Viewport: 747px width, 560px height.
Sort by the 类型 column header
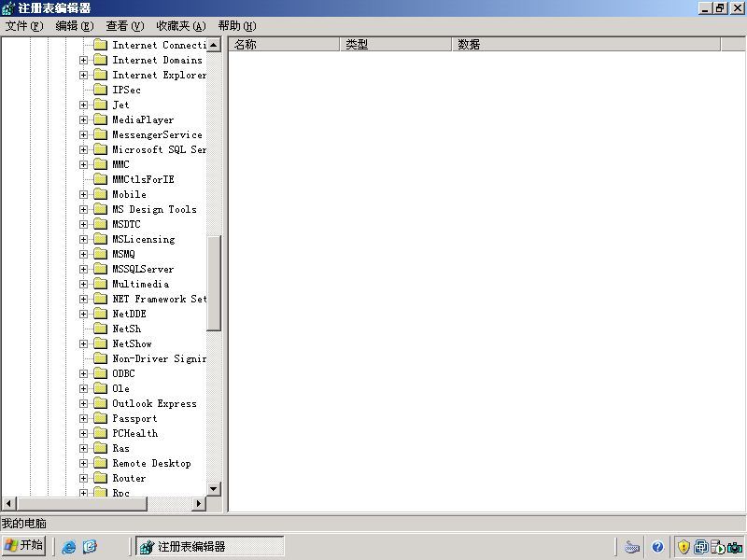click(395, 44)
